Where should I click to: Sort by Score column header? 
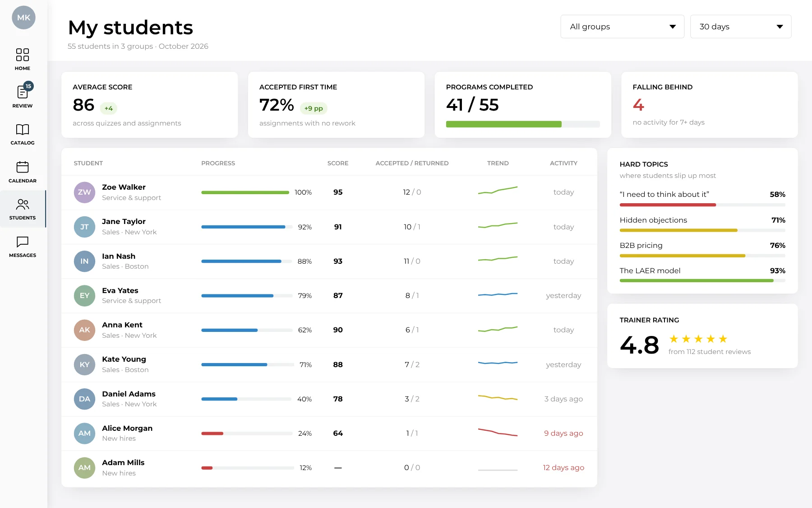tap(338, 163)
